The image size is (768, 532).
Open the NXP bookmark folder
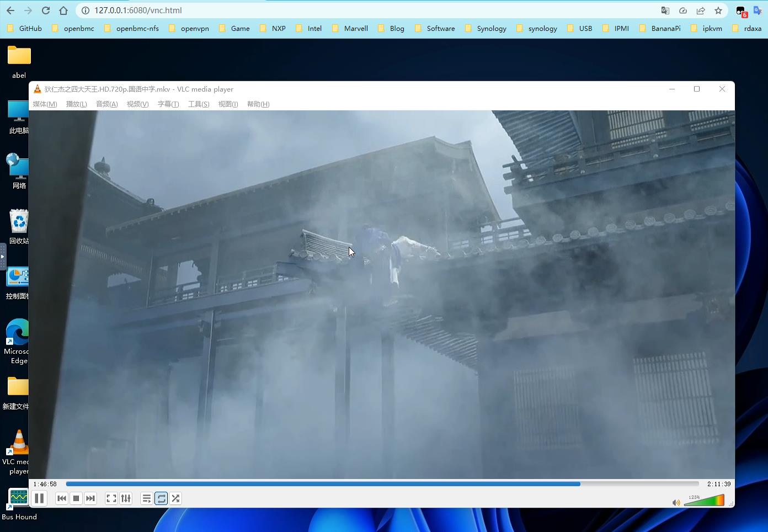click(x=273, y=28)
